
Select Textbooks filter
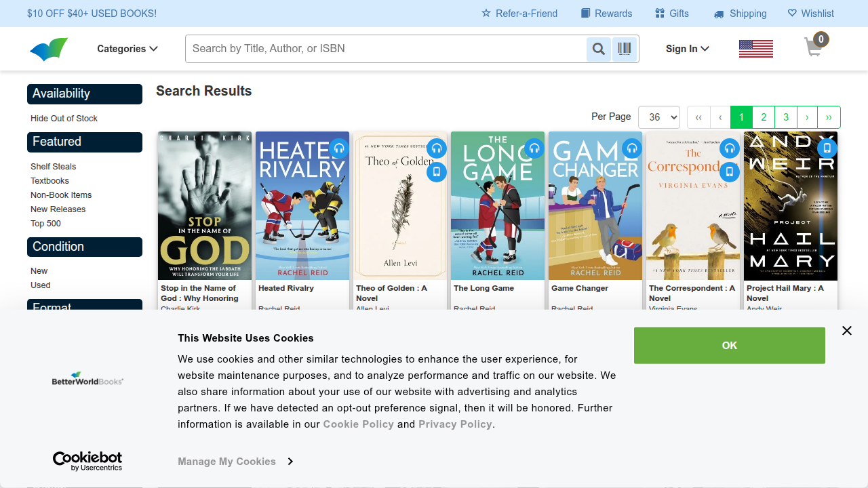(50, 181)
